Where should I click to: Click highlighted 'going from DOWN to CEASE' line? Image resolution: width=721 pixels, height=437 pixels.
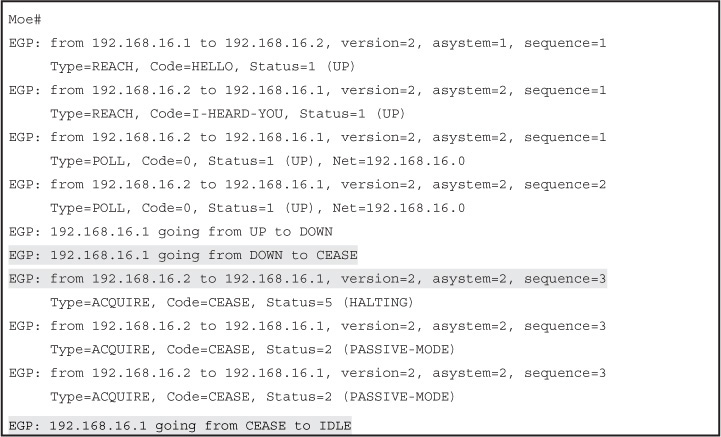pos(183,255)
